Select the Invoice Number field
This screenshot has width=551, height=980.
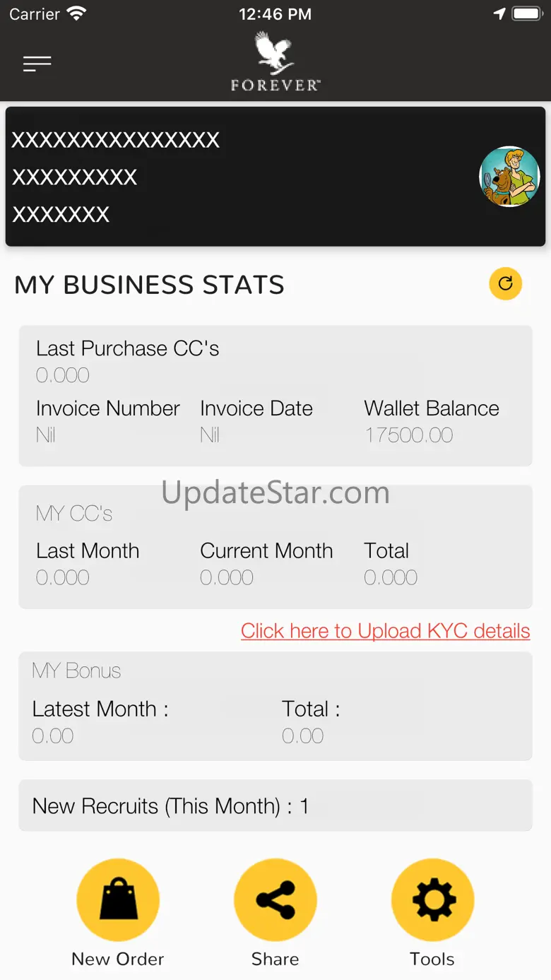[108, 421]
